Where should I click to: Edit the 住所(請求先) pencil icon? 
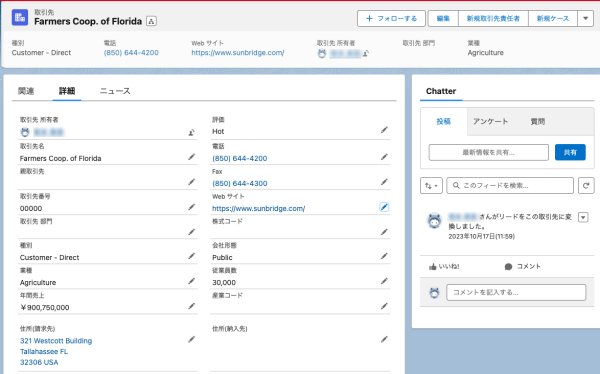point(192,339)
